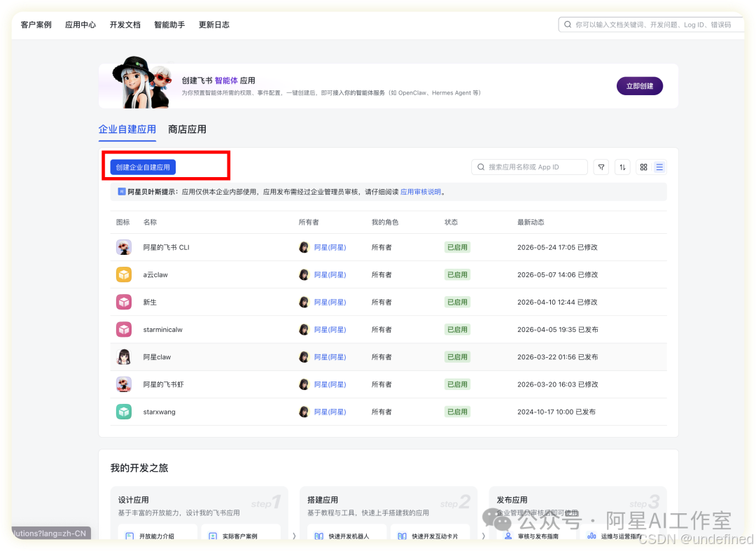This screenshot has height=551, width=756.
Task: Open the app named 阿星的飞书虾
Action: pyautogui.click(x=163, y=384)
